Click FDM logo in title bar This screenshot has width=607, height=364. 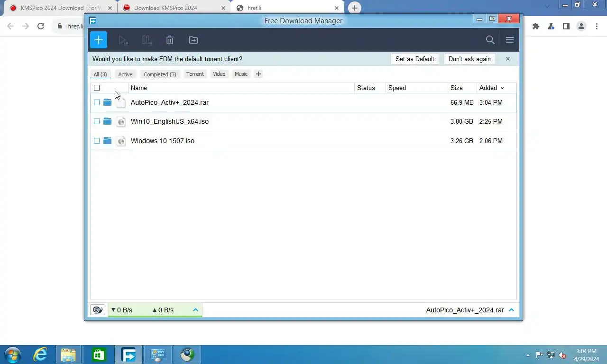[92, 20]
